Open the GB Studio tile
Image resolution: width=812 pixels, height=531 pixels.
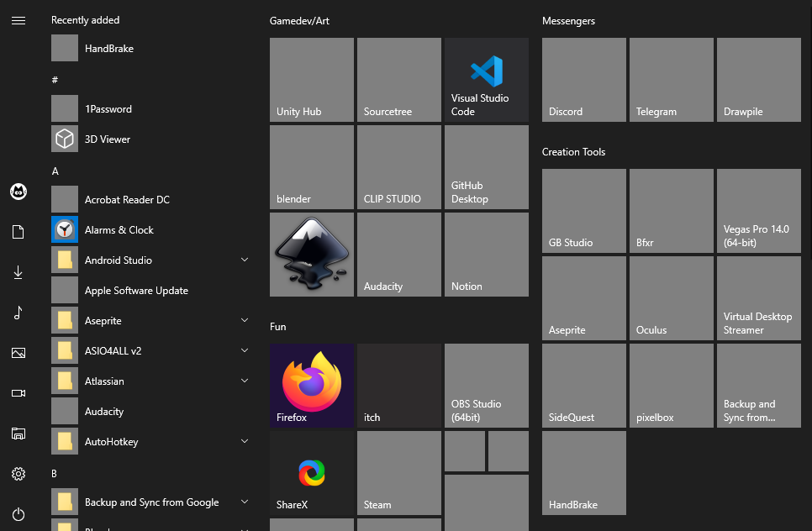tap(584, 211)
